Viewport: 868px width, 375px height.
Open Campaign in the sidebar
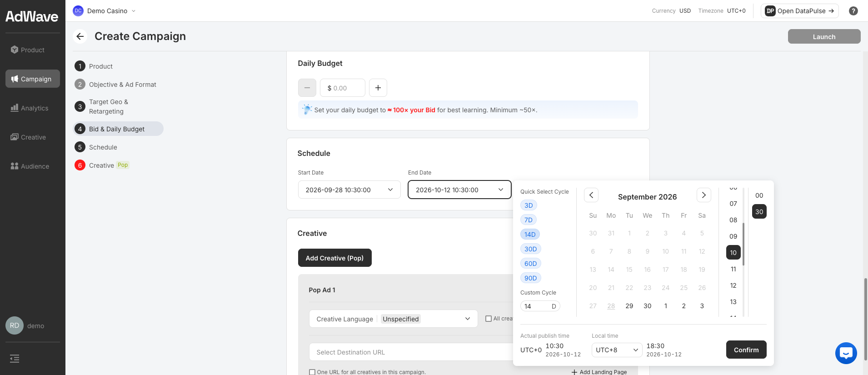click(x=33, y=79)
